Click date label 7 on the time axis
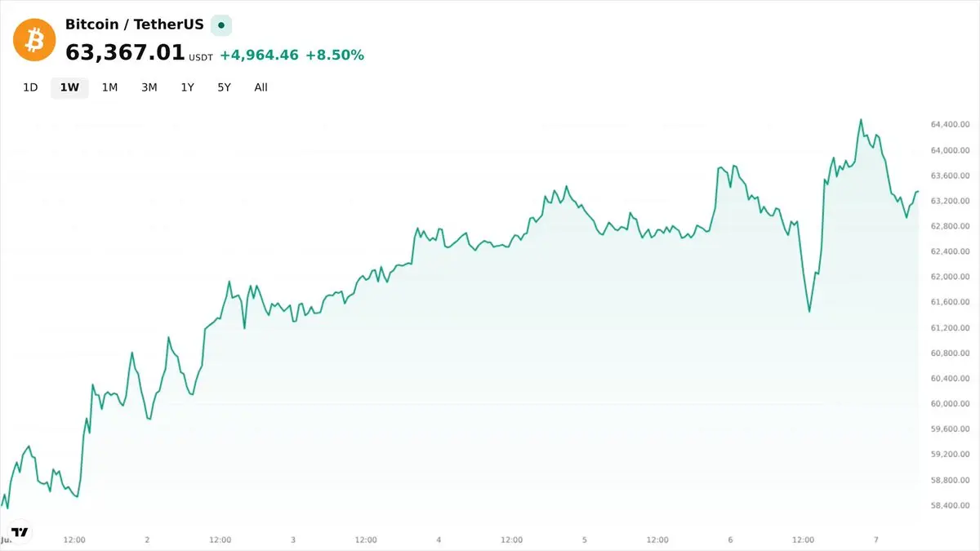 (876, 540)
